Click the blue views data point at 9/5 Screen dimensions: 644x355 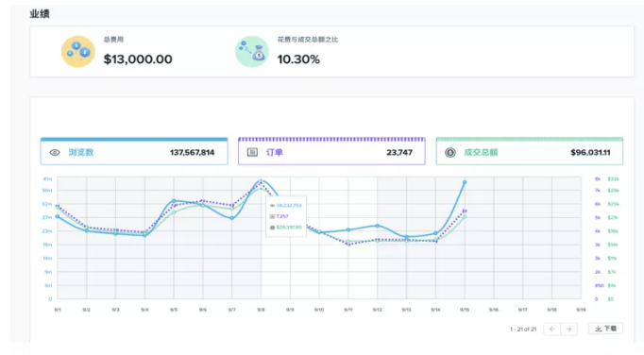tap(174, 201)
